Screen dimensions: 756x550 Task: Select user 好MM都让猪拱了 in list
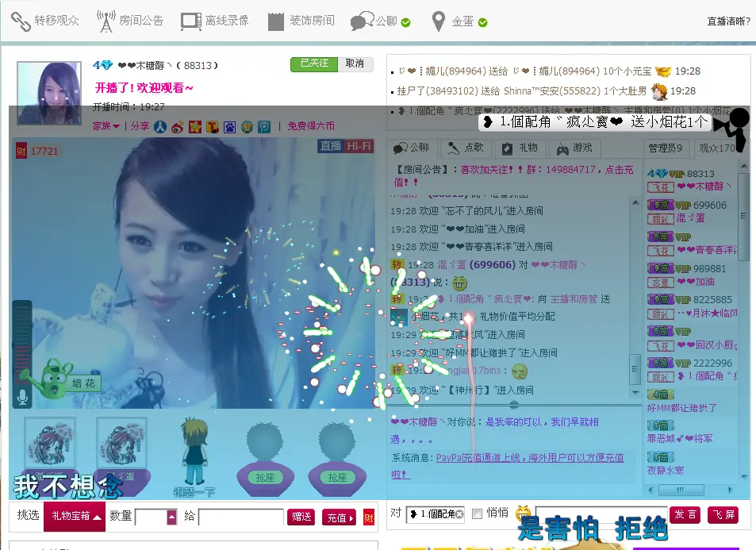click(x=682, y=402)
